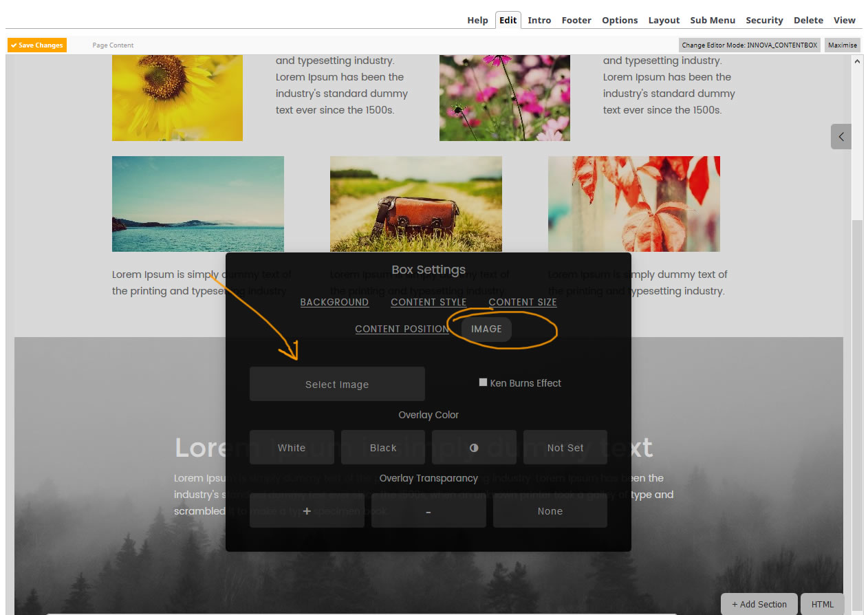Increase overlay transparency with plus button
This screenshot has height=615, width=868.
click(x=307, y=510)
